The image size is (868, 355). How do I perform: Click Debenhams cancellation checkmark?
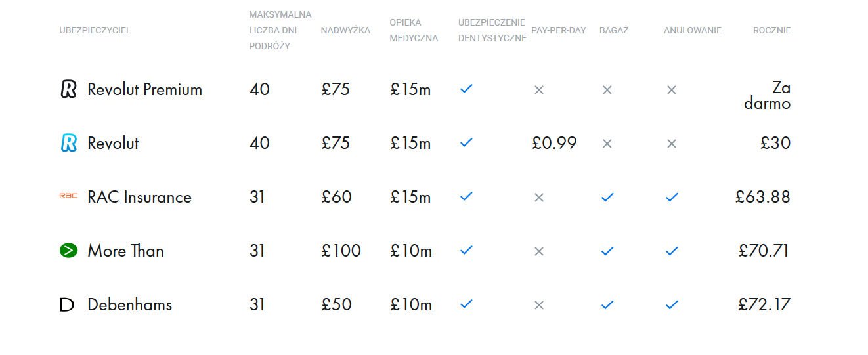point(672,304)
